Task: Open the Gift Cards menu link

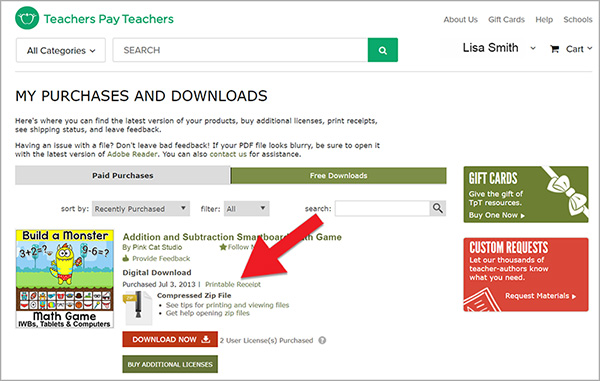Action: click(x=506, y=20)
